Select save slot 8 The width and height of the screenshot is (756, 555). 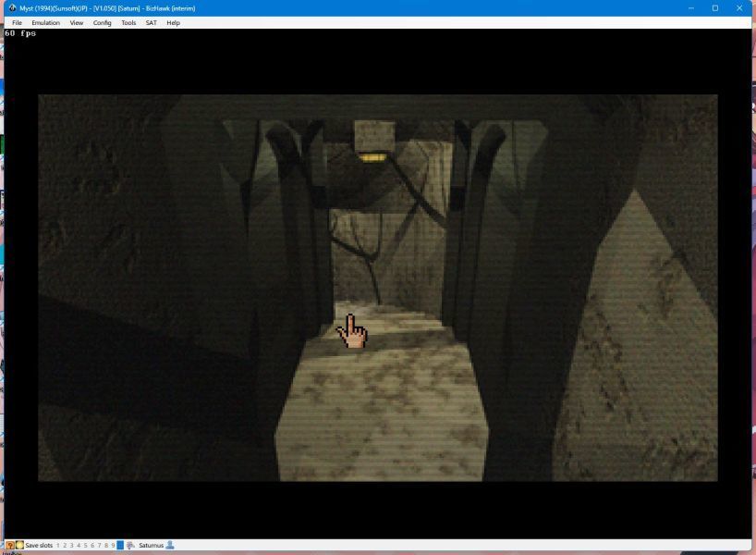click(x=106, y=546)
